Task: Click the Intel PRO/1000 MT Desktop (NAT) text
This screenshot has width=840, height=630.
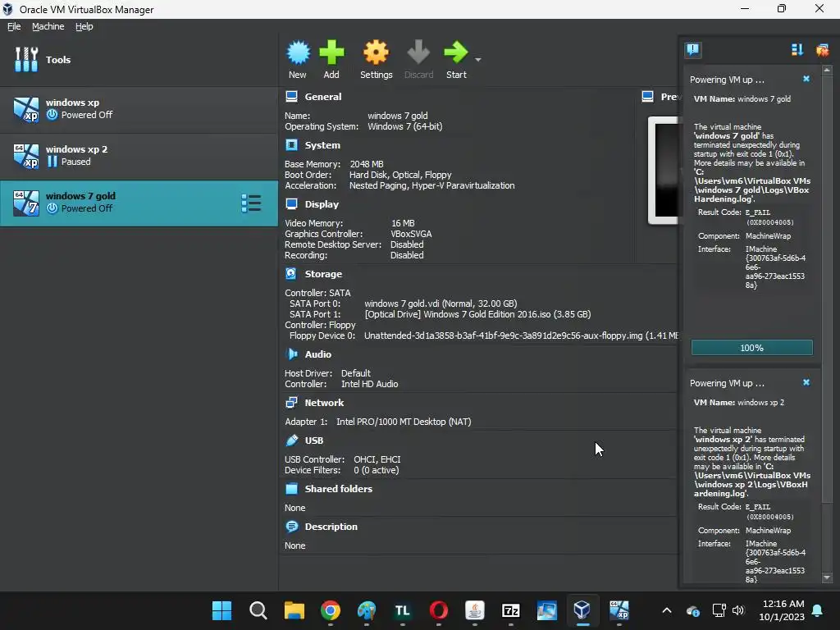Action: click(404, 422)
